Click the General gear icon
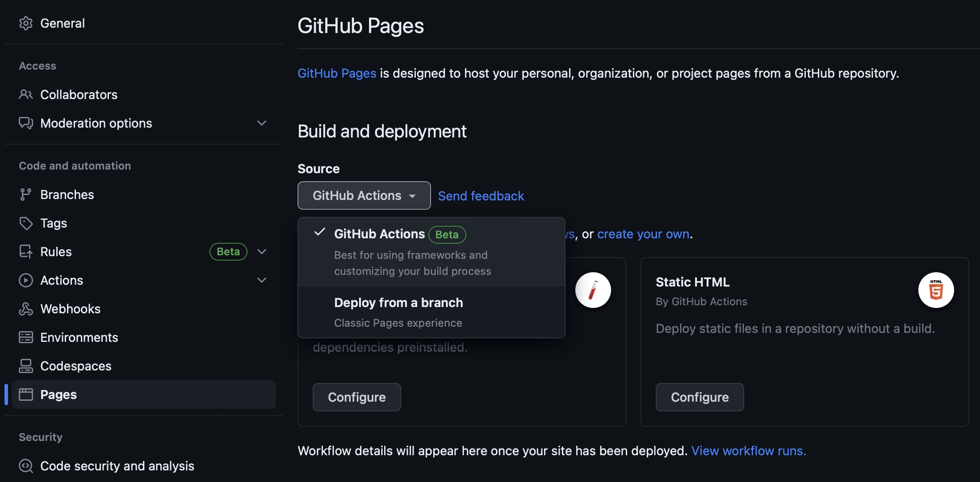Viewport: 980px width, 482px height. [x=26, y=23]
